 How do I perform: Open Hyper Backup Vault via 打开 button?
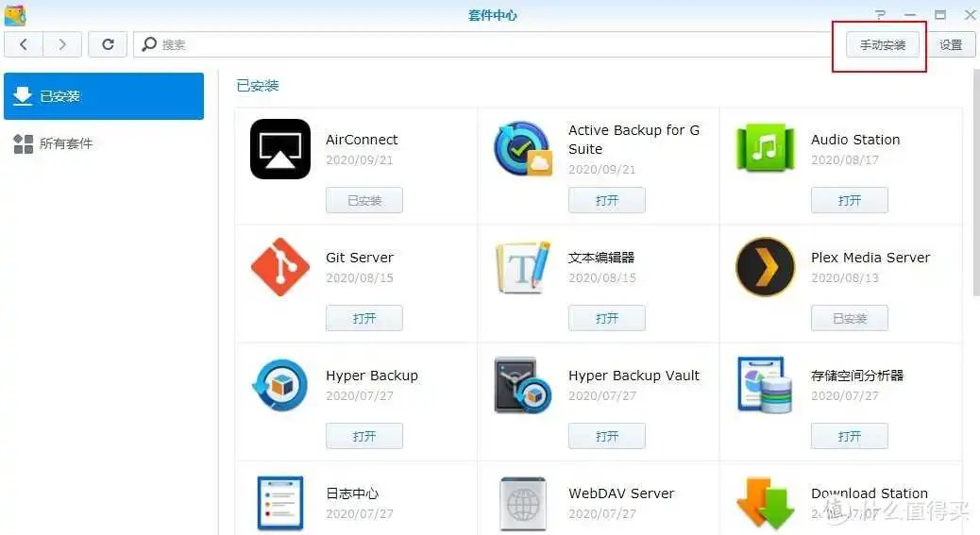pyautogui.click(x=607, y=436)
